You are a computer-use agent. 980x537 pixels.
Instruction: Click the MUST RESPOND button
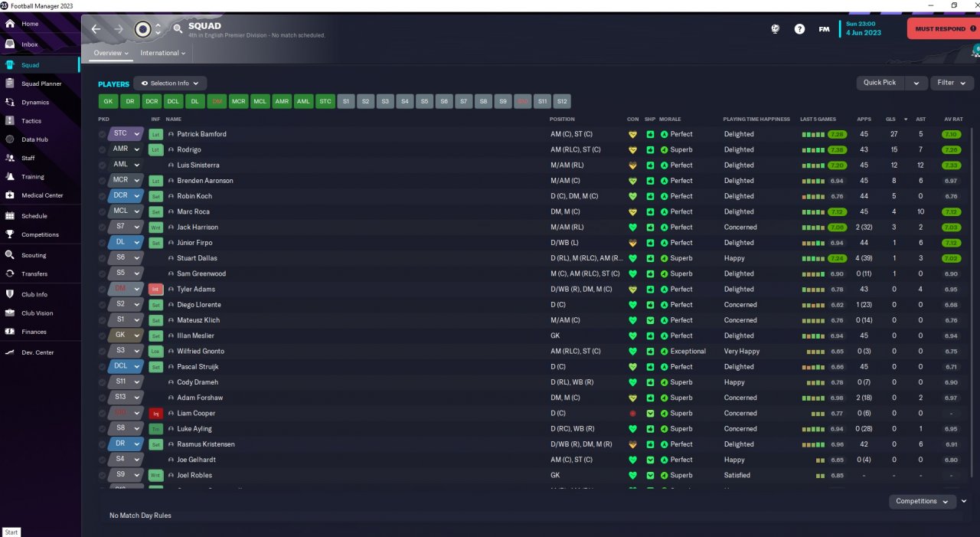[x=943, y=29]
